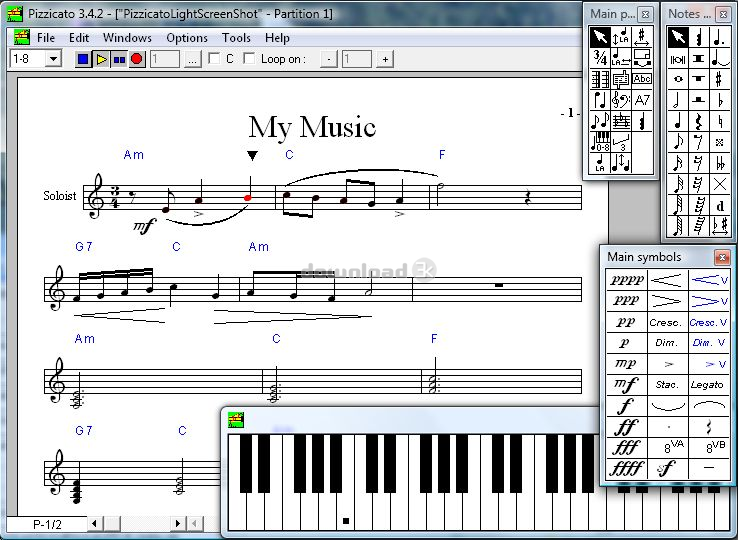
Task: Select the black Cresc. text symbol
Action: (667, 322)
